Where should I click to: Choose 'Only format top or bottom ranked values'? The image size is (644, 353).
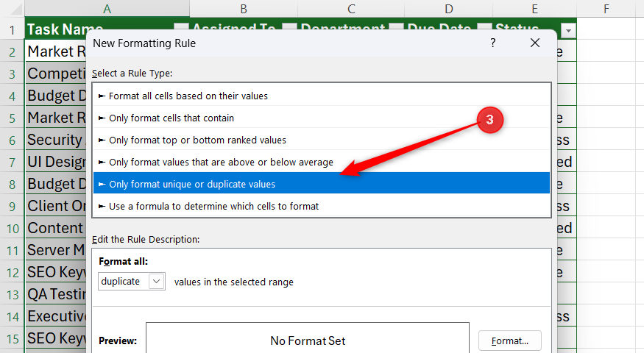coord(321,140)
